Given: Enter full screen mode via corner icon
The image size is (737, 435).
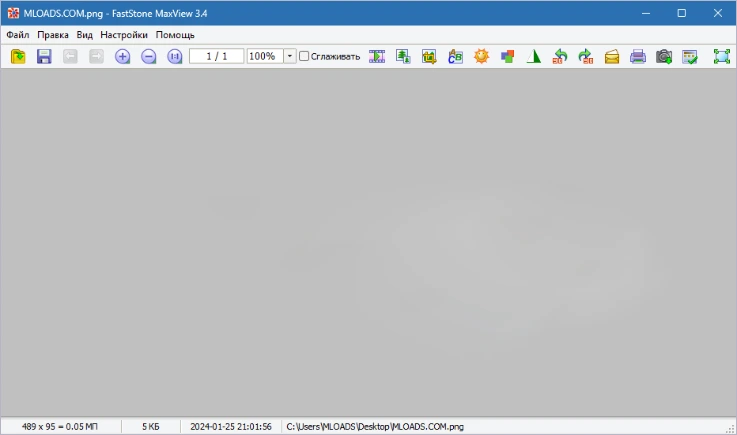Looking at the screenshot, I should pos(721,57).
